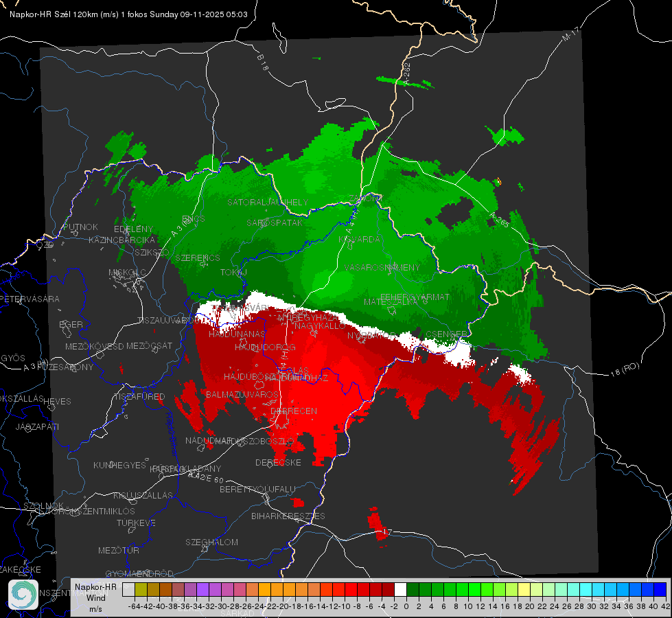Click the SZIKSZÓ label
Viewport: 672px width, 618px height.
pyautogui.click(x=152, y=252)
